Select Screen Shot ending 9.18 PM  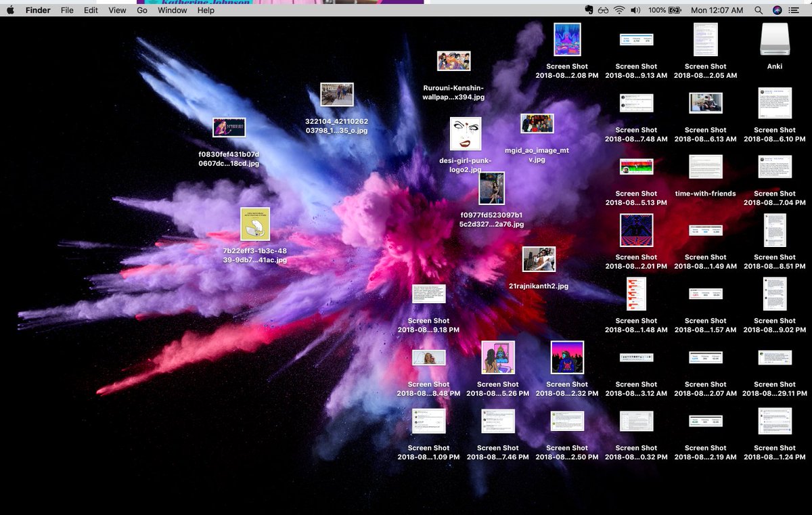429,294
